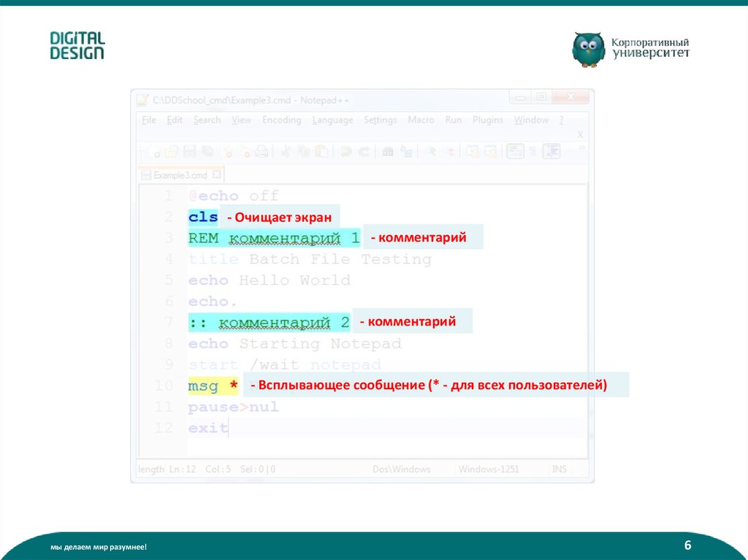Click the 'echo Starting Notepad' line

pos(294,343)
